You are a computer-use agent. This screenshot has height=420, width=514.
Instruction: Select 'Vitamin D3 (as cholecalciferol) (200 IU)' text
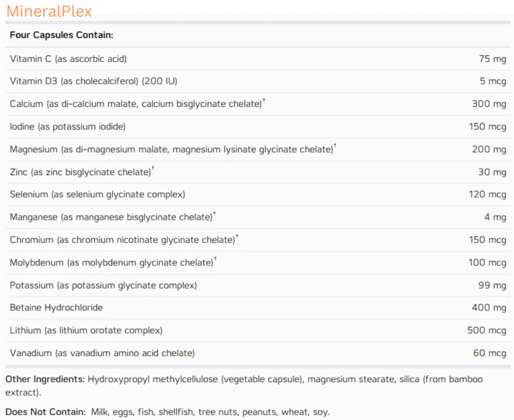[94, 81]
